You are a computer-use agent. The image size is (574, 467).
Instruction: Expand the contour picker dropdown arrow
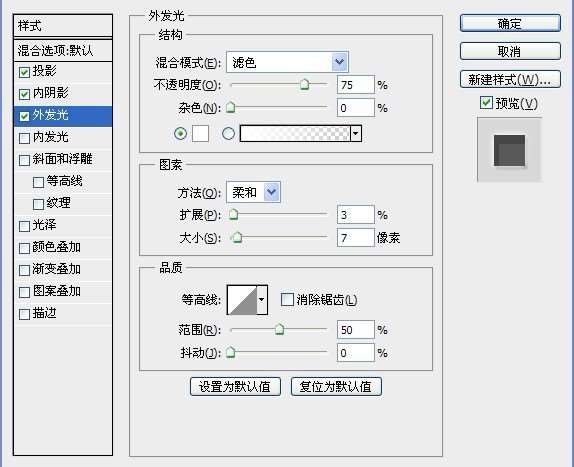[262, 300]
